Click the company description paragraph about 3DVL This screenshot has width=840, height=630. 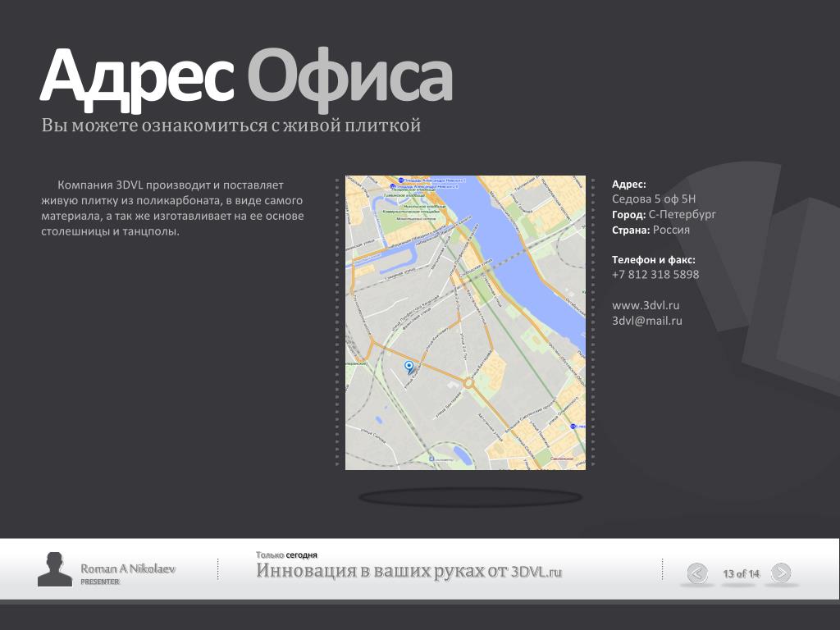[172, 208]
